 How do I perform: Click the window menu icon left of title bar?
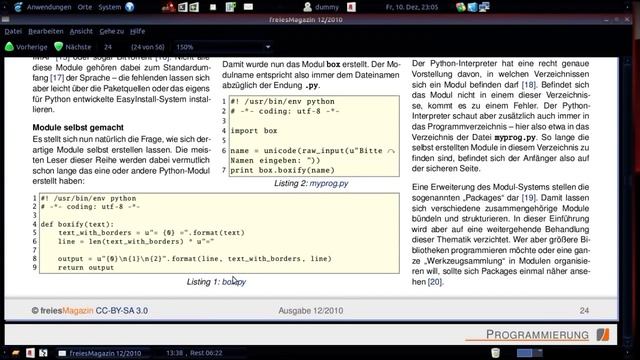pyautogui.click(x=5, y=20)
